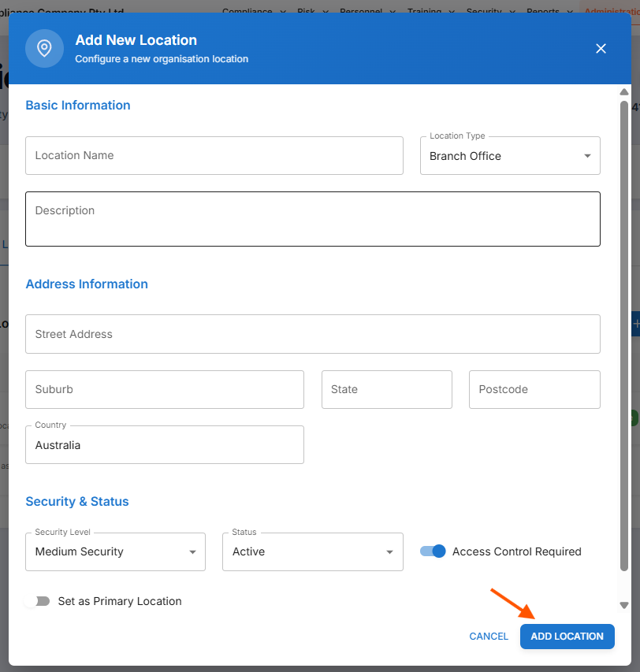Screen dimensions: 640x672
Task: Open the Administration menu in top navigation
Action: point(611,11)
